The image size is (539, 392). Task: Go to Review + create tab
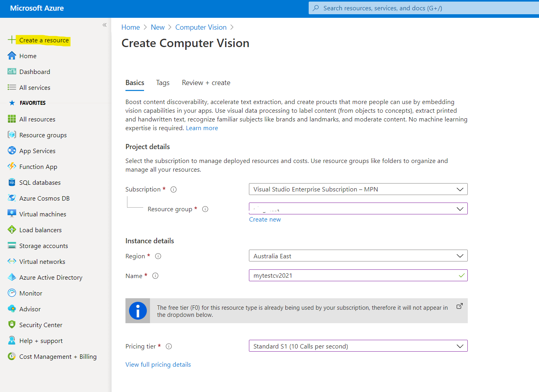click(x=206, y=83)
